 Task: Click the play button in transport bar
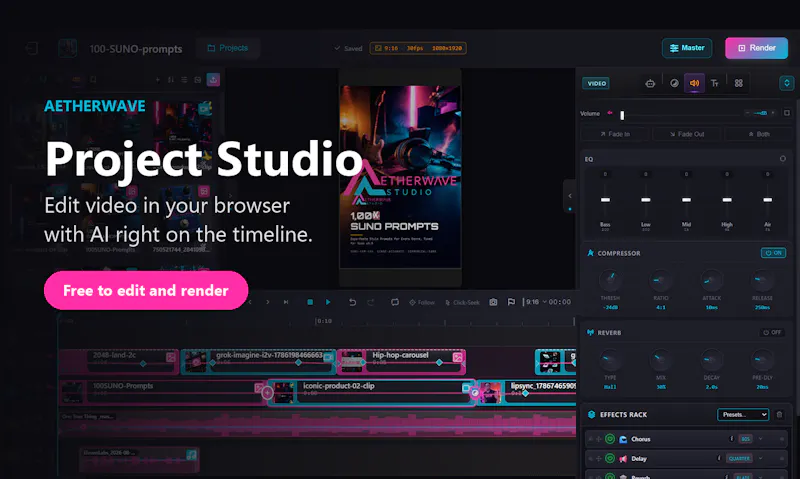tap(328, 302)
